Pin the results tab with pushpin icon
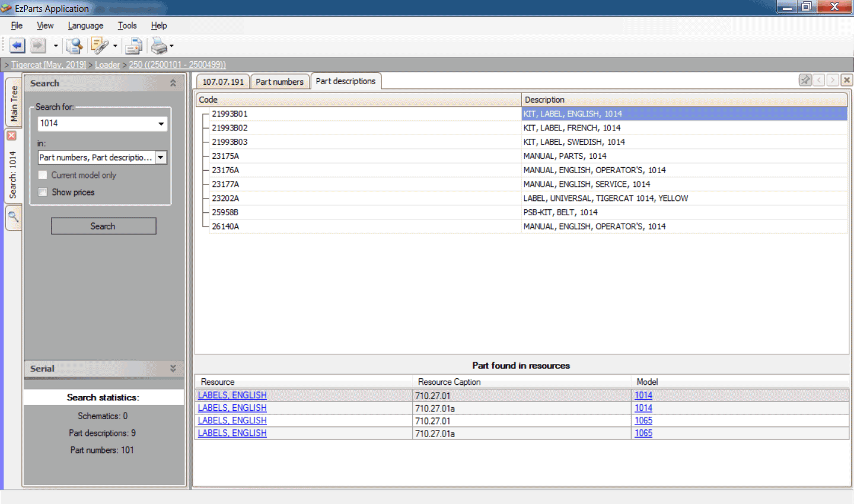 (805, 80)
